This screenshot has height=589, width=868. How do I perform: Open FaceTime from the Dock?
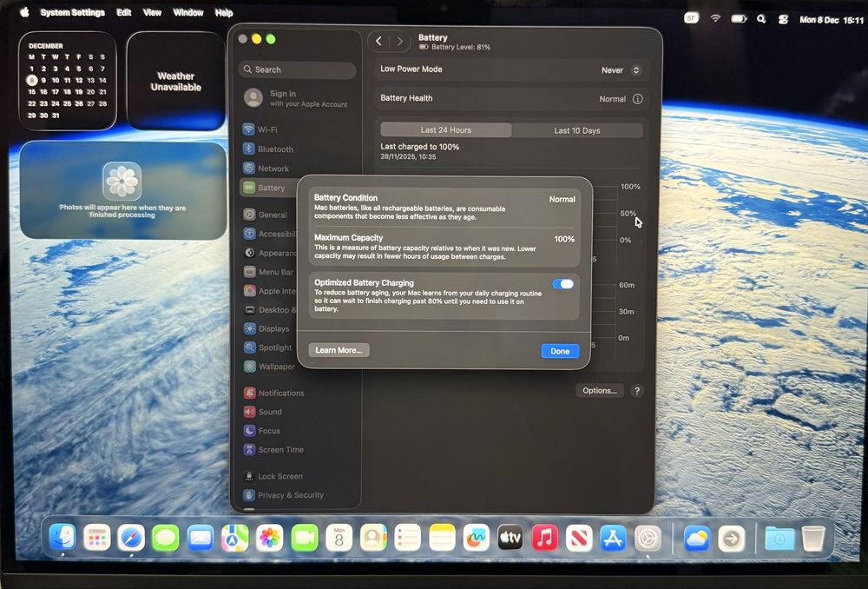pos(305,538)
